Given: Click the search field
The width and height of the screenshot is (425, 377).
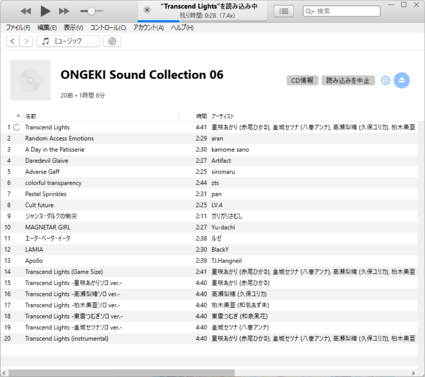Looking at the screenshot, I should click(x=342, y=11).
